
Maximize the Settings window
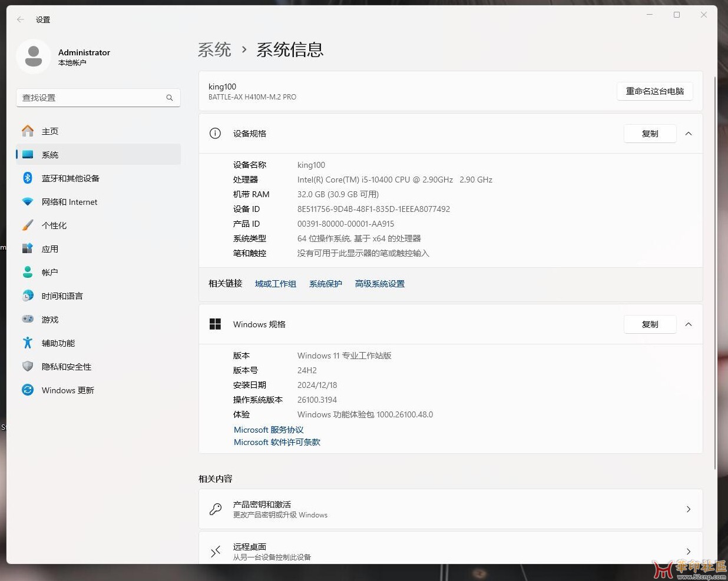point(677,15)
